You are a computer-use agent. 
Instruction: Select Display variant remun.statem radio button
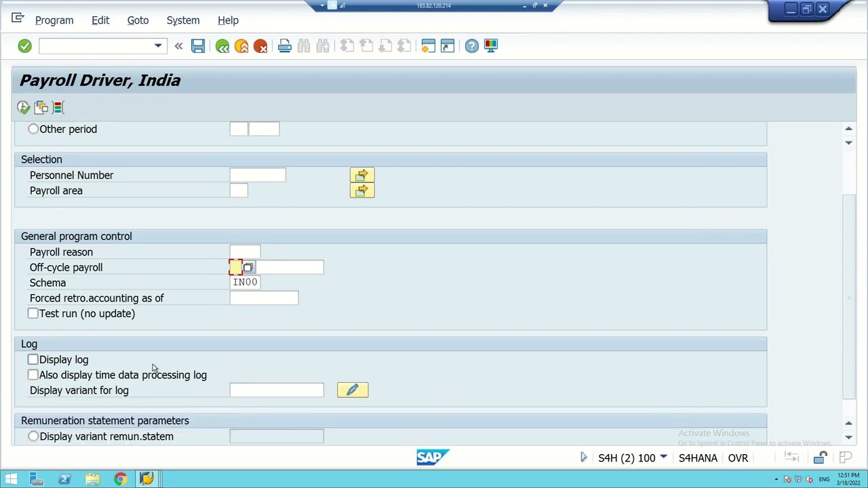point(33,436)
